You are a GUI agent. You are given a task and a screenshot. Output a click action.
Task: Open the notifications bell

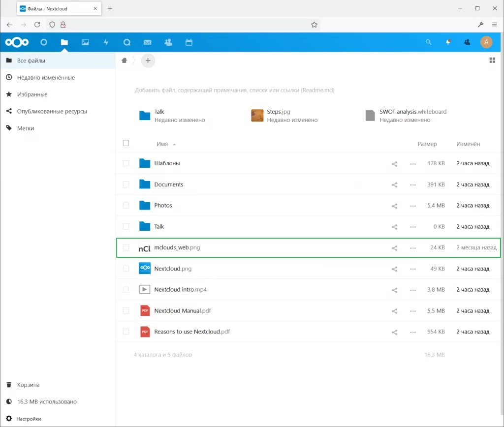coord(448,42)
